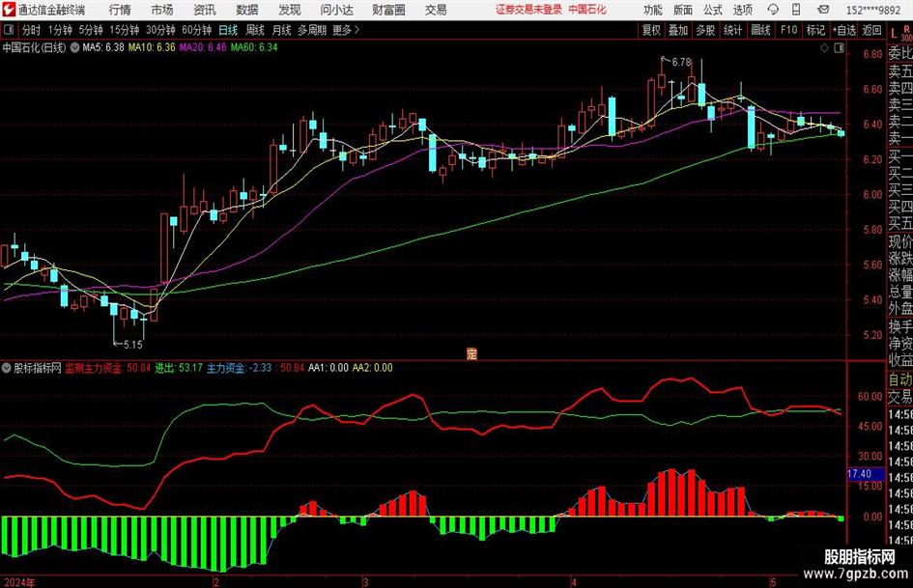Open the 问小达 menu
Screen dimensions: 913x588
click(x=336, y=10)
